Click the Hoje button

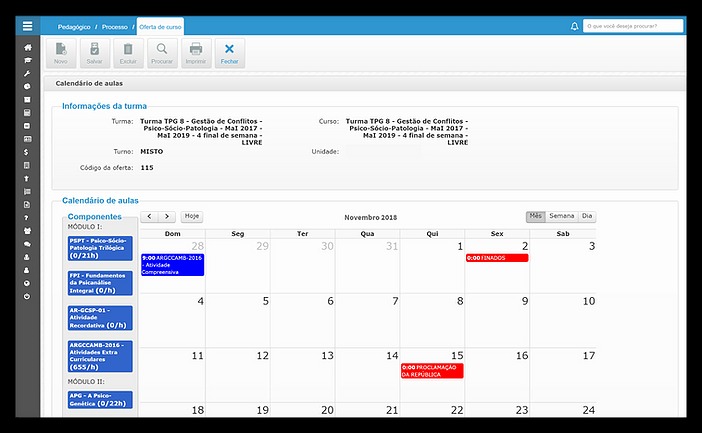tap(191, 216)
